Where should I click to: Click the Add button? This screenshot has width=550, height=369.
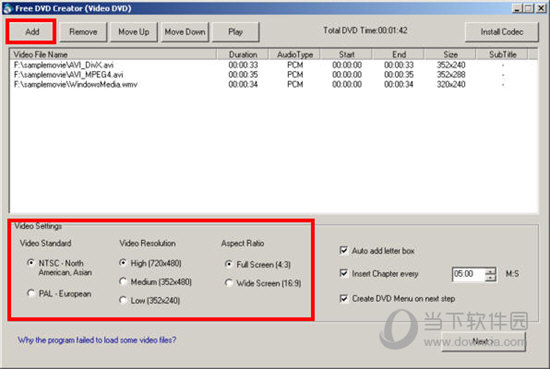31,32
